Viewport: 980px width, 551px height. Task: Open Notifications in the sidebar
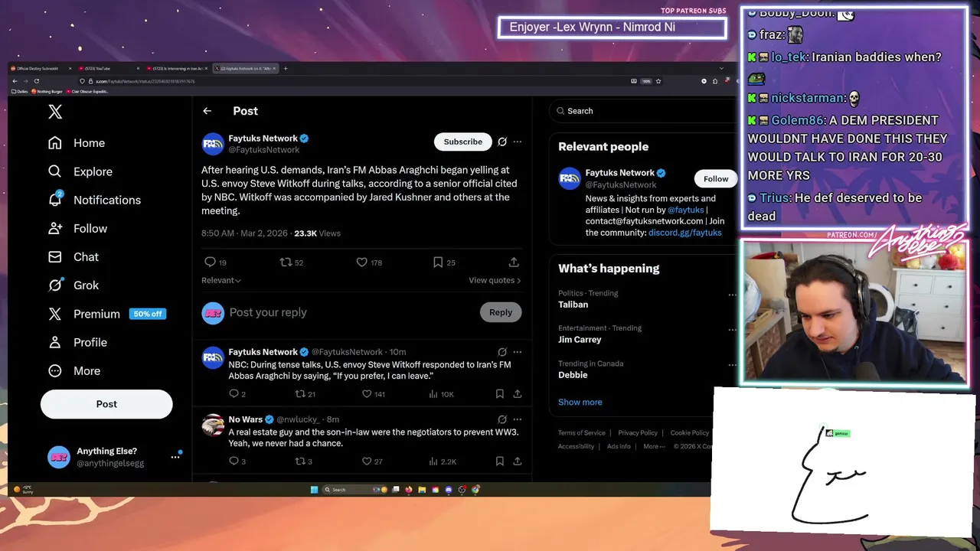94,200
